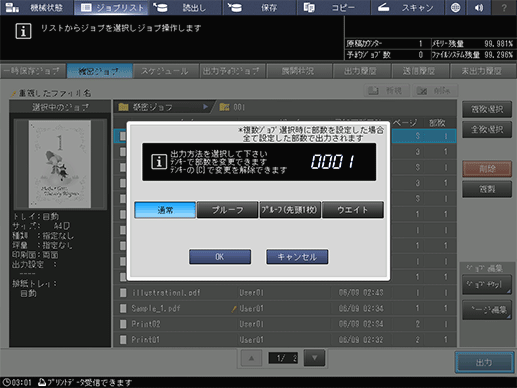Go to previous page with up arrow

251,358
